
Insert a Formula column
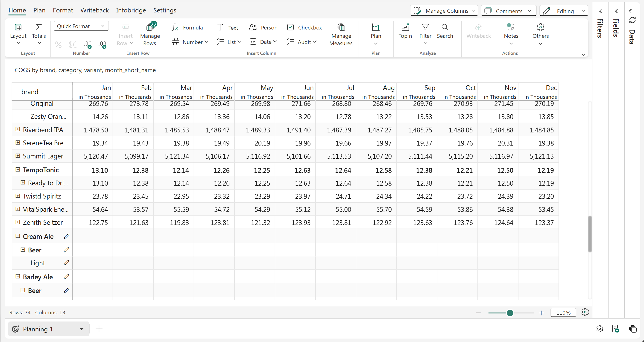[x=187, y=27]
